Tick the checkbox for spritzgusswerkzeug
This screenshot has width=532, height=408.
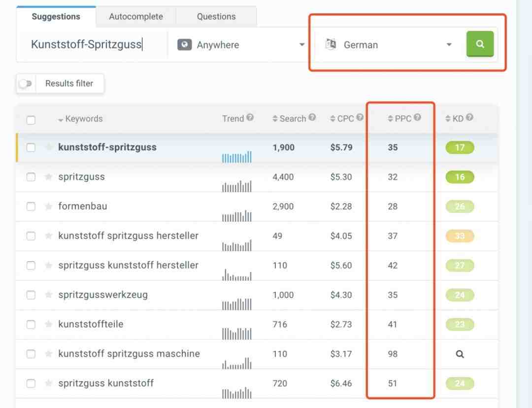31,295
